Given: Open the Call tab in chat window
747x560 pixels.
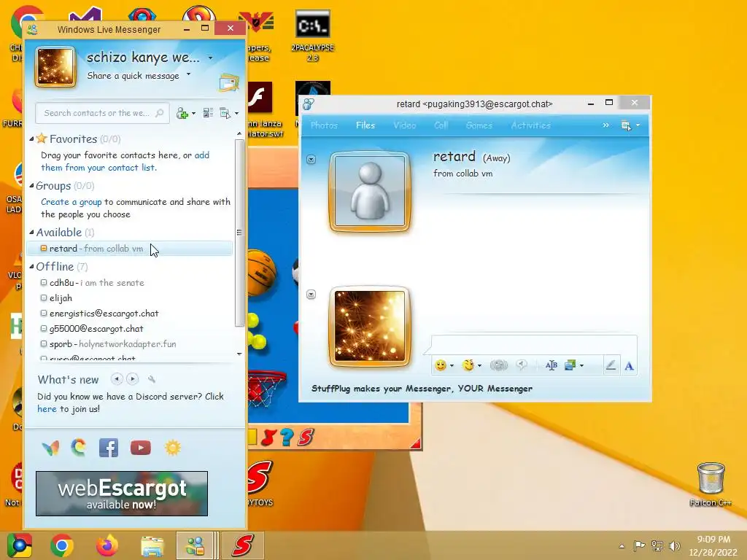Looking at the screenshot, I should [441, 125].
